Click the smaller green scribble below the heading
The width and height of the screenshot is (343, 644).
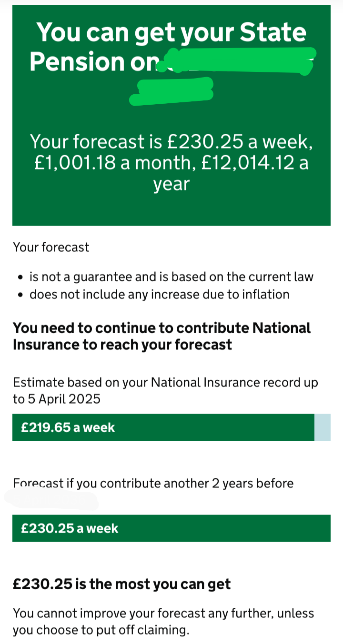[172, 91]
